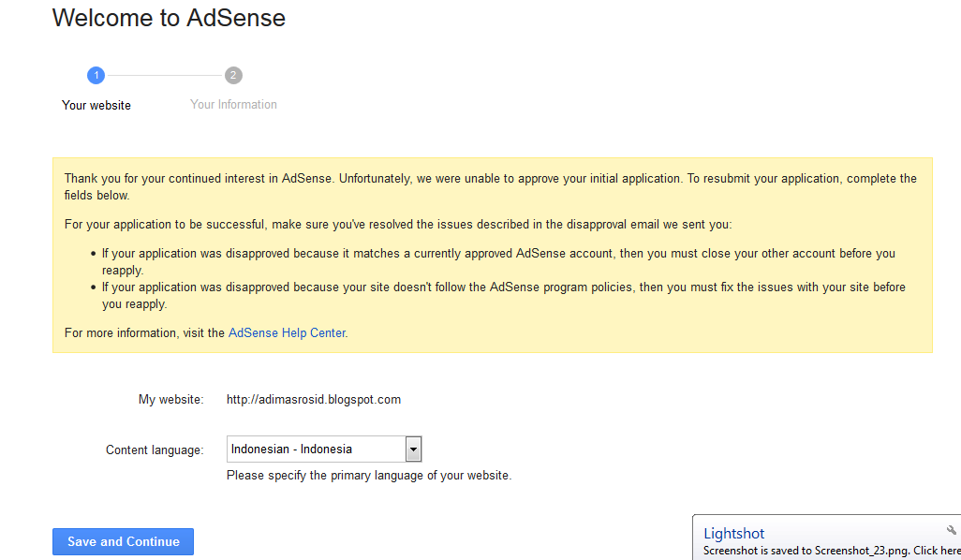Expand the Content language dropdown arrow
This screenshot has height=560, width=961.
pos(413,449)
